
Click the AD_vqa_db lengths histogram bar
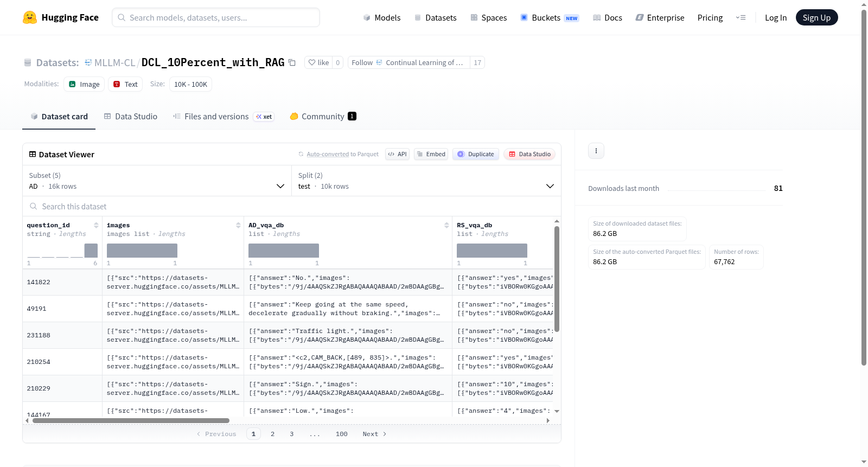[x=284, y=251]
